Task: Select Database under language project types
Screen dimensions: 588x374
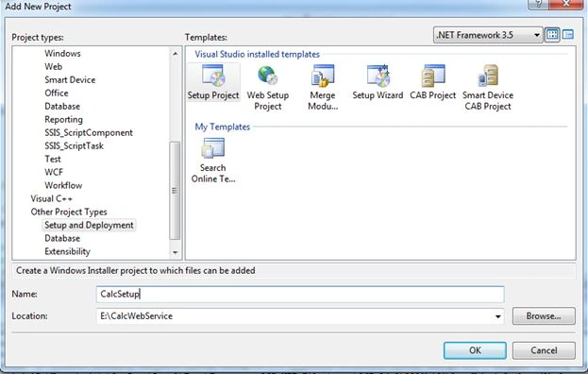Action: point(62,106)
